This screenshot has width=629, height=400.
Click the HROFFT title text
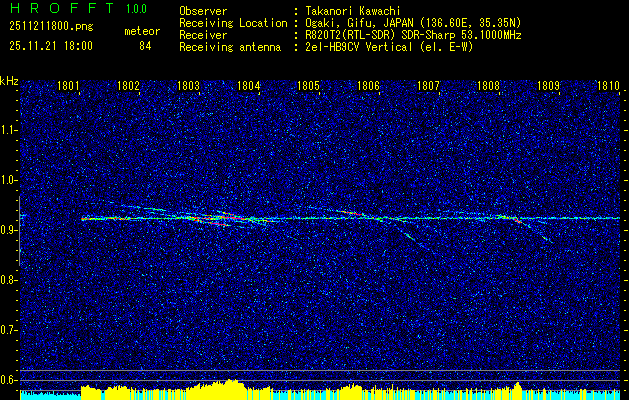[x=62, y=8]
